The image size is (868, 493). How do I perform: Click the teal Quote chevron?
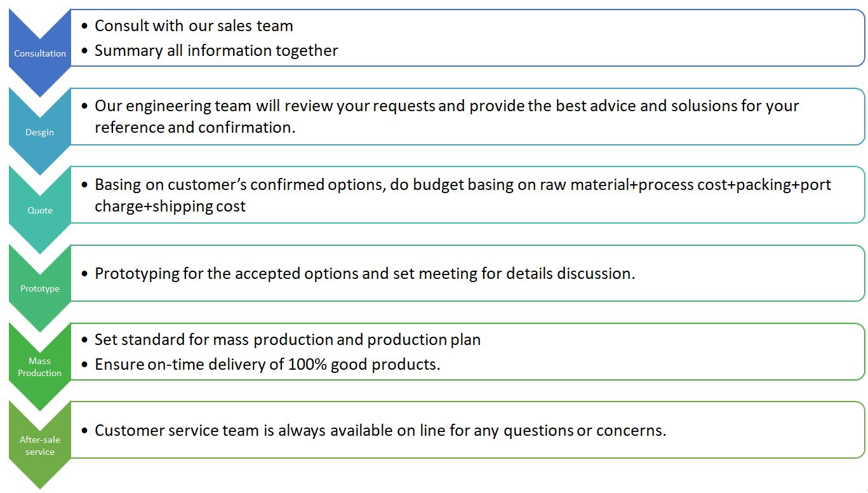coord(39,210)
